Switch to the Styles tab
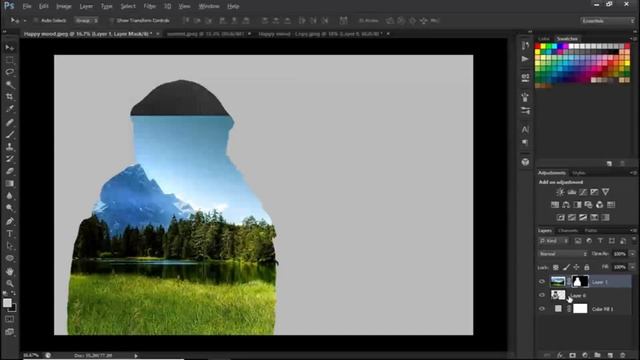 578,173
